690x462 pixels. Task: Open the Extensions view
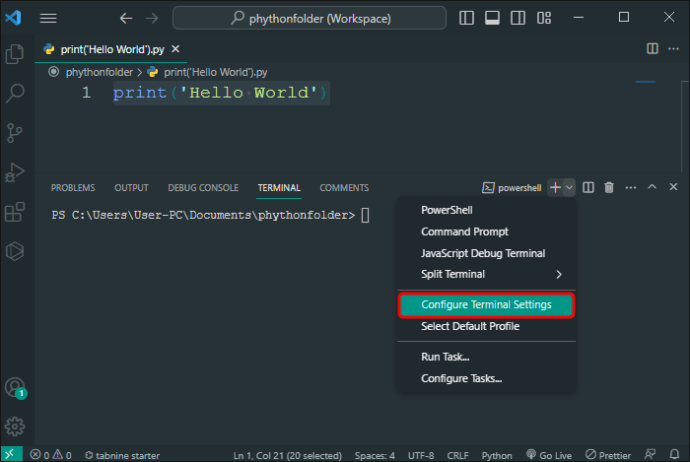(15, 212)
